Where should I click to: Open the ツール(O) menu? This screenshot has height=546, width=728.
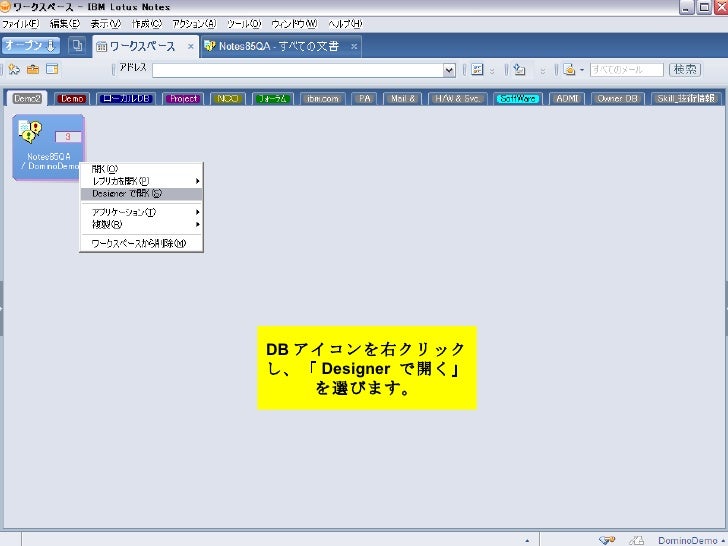click(244, 24)
